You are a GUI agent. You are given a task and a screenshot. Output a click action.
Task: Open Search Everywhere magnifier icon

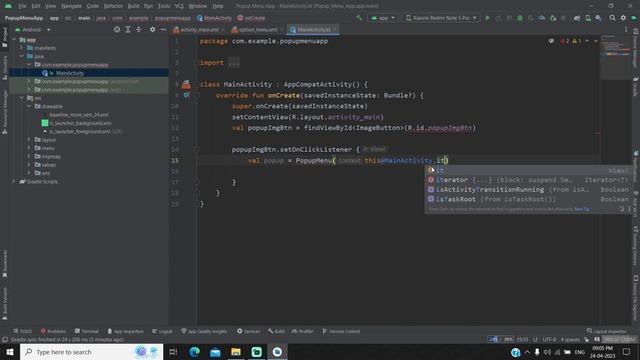click(612, 18)
